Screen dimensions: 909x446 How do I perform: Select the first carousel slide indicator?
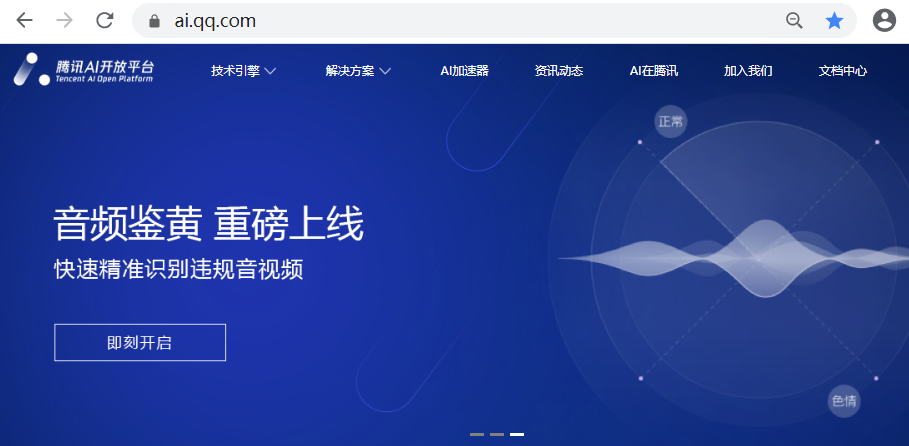pos(477,434)
